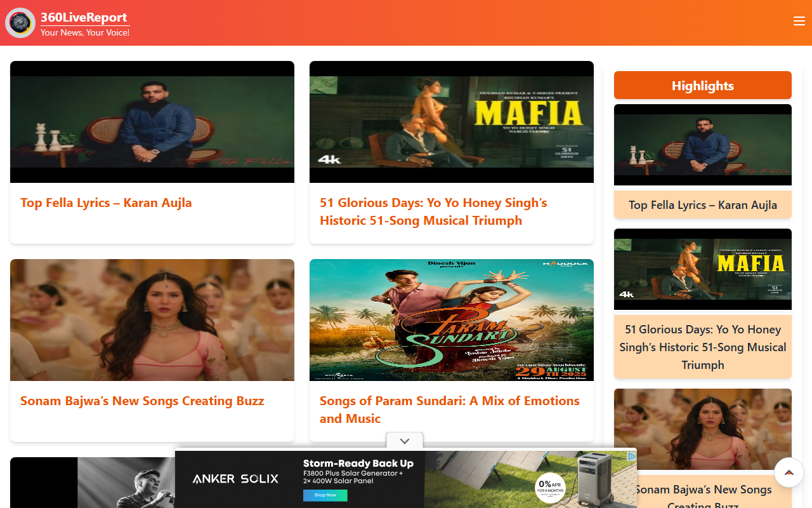Open the Highlights link Top Fella Lyrics – Karan Aujla
The width and height of the screenshot is (812, 508).
click(703, 204)
